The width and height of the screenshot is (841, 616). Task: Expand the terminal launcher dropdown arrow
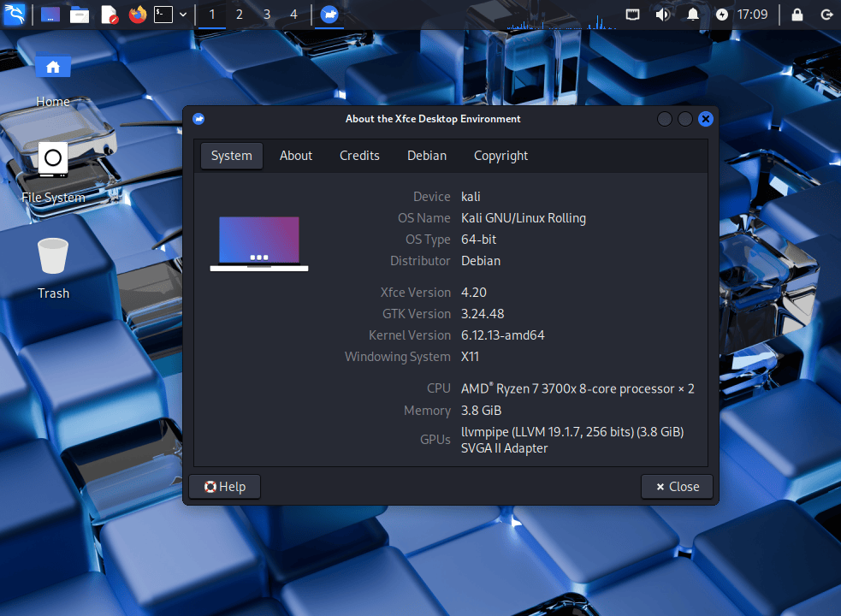pos(182,15)
